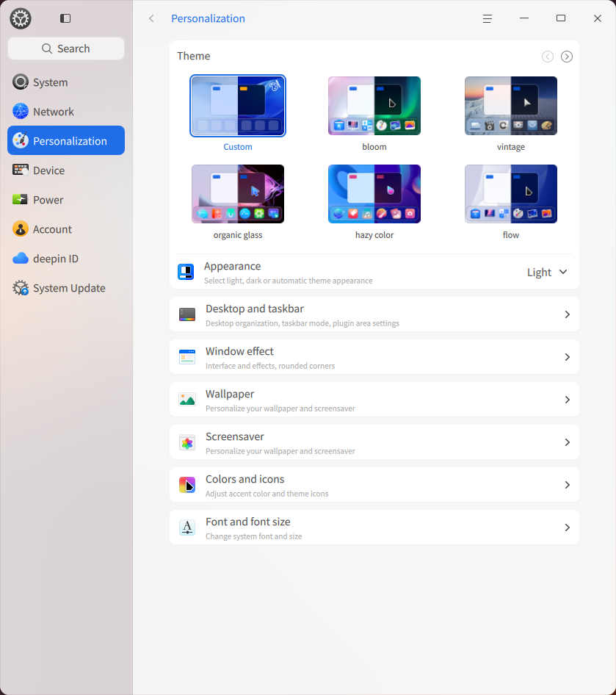Image resolution: width=616 pixels, height=695 pixels.
Task: Click the Wallpaper picture icon
Action: (187, 400)
